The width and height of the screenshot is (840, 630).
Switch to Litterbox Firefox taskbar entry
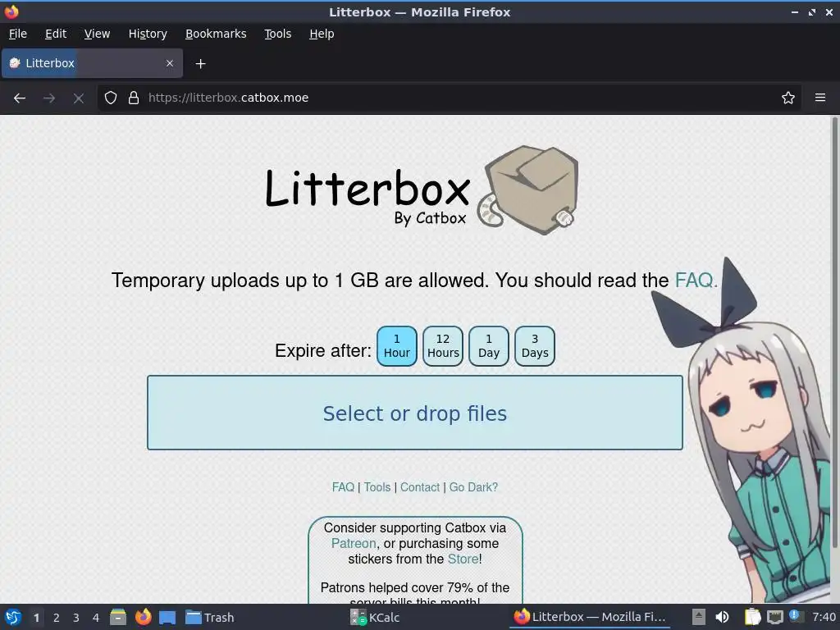pos(590,617)
